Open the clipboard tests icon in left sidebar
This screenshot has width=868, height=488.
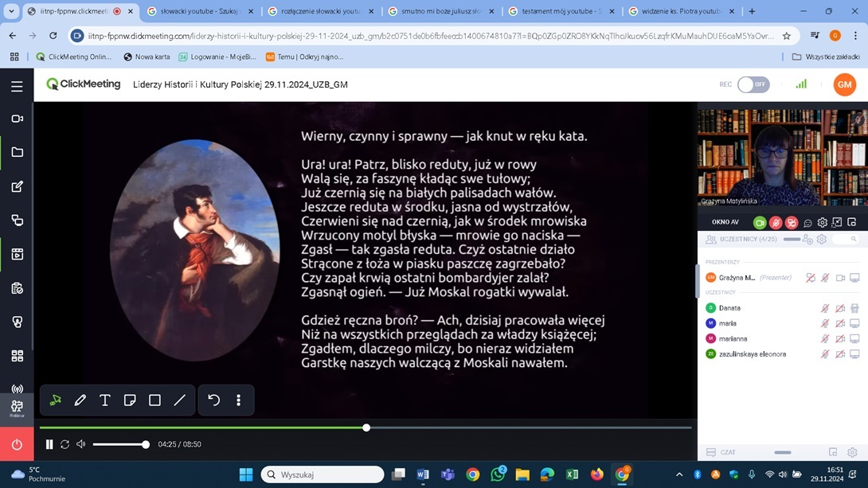pyautogui.click(x=18, y=288)
